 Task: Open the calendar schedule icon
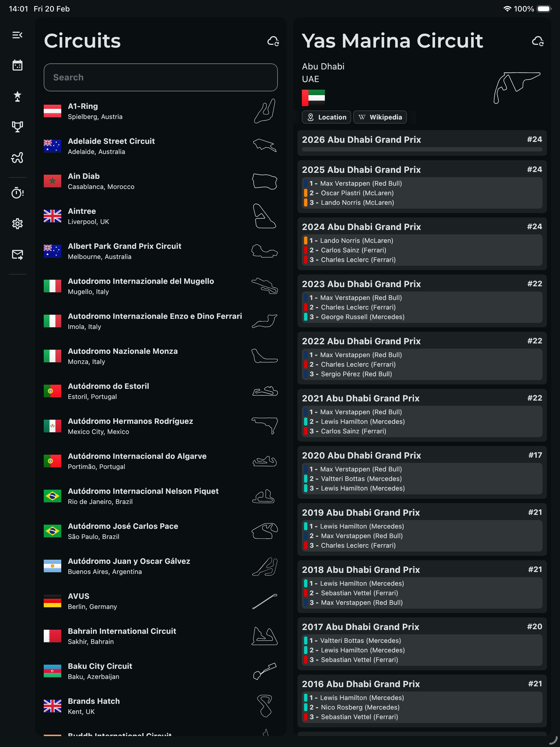pyautogui.click(x=17, y=65)
